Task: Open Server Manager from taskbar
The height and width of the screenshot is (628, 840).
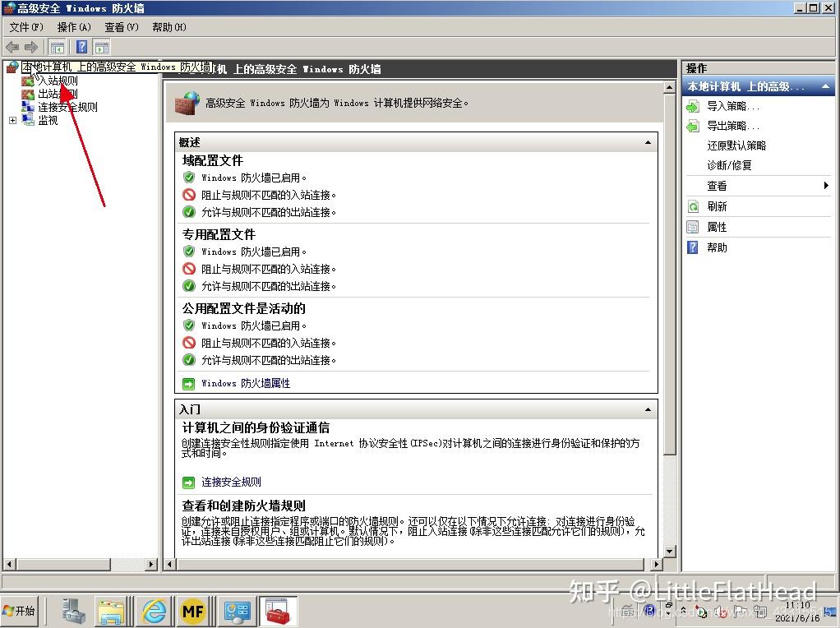Action: [74, 611]
